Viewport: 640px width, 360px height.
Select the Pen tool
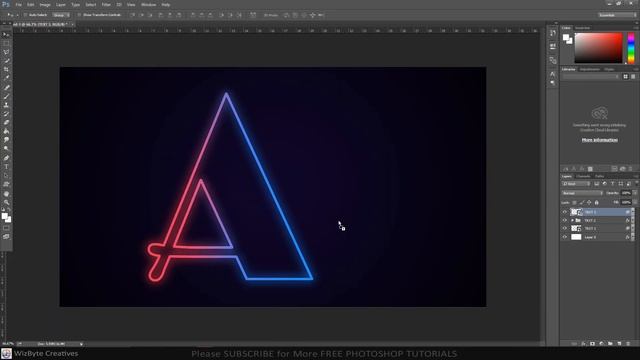tap(6, 158)
